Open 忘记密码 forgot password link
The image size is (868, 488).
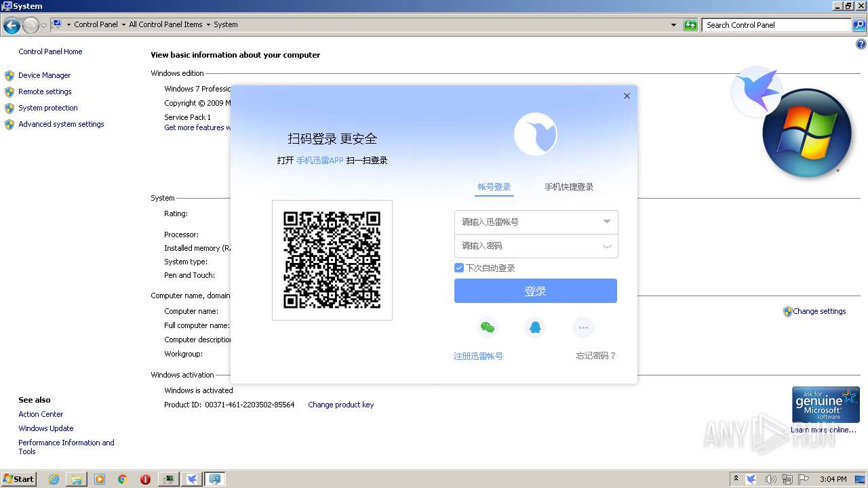(x=596, y=356)
